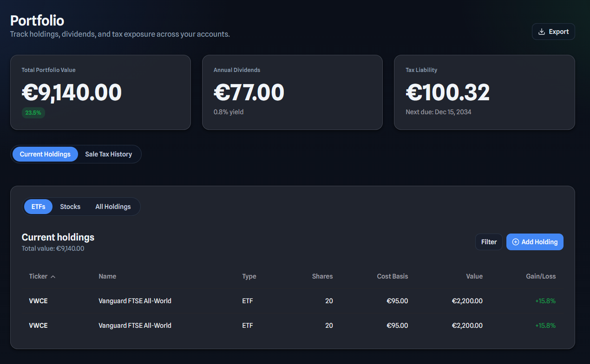
Task: Open the Filter options
Action: 489,242
